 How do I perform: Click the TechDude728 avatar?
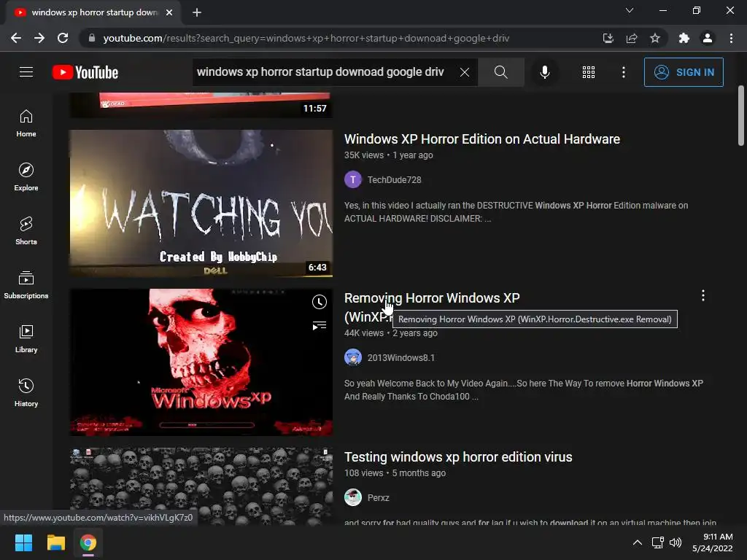(x=353, y=180)
